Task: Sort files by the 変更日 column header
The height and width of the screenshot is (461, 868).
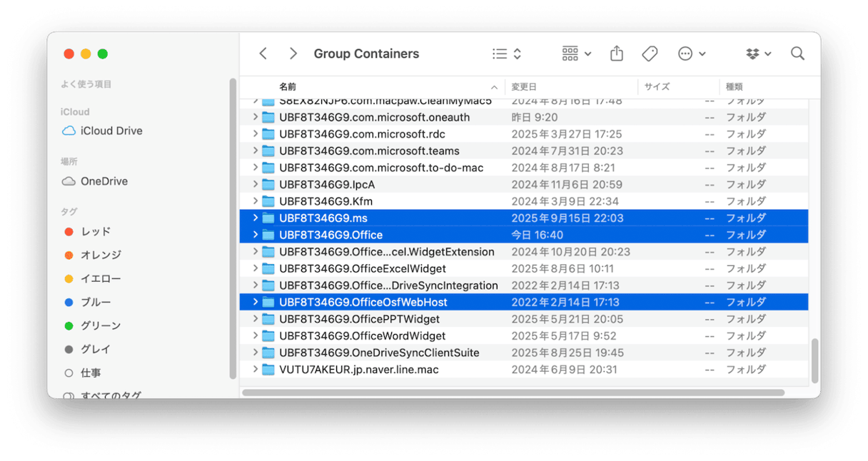Action: (x=524, y=86)
